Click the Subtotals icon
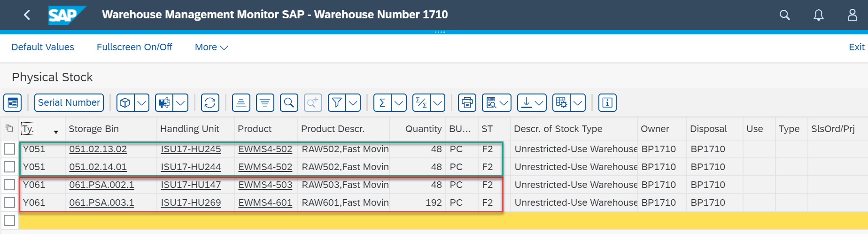The height and width of the screenshot is (234, 868). click(x=421, y=102)
